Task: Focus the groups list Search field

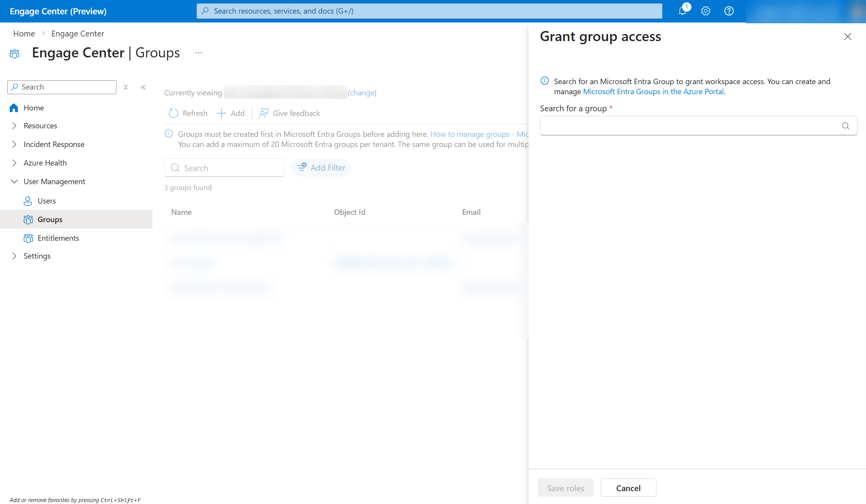Action: pos(224,167)
